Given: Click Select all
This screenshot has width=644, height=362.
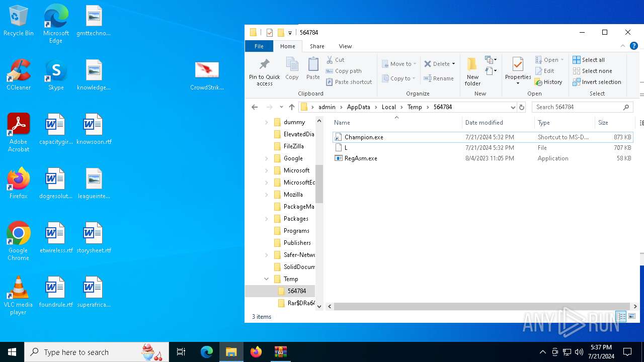Looking at the screenshot, I should click(589, 60).
